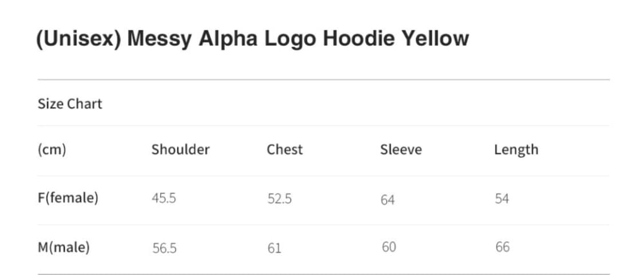The width and height of the screenshot is (644, 275).
Task: Click female length value 54
Action: 502,199
